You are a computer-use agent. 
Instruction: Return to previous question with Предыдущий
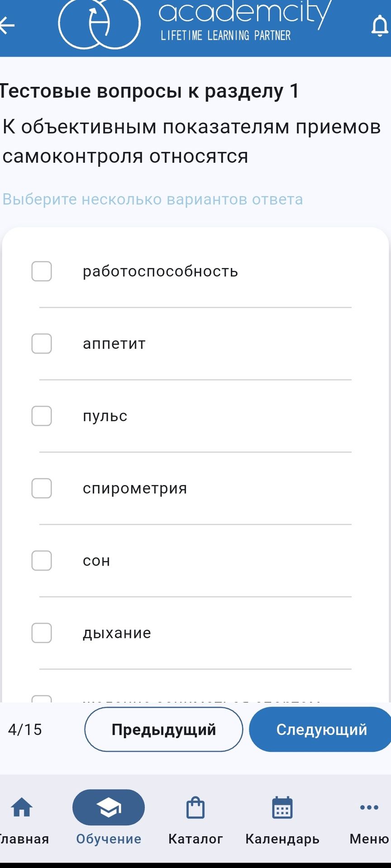click(x=164, y=729)
